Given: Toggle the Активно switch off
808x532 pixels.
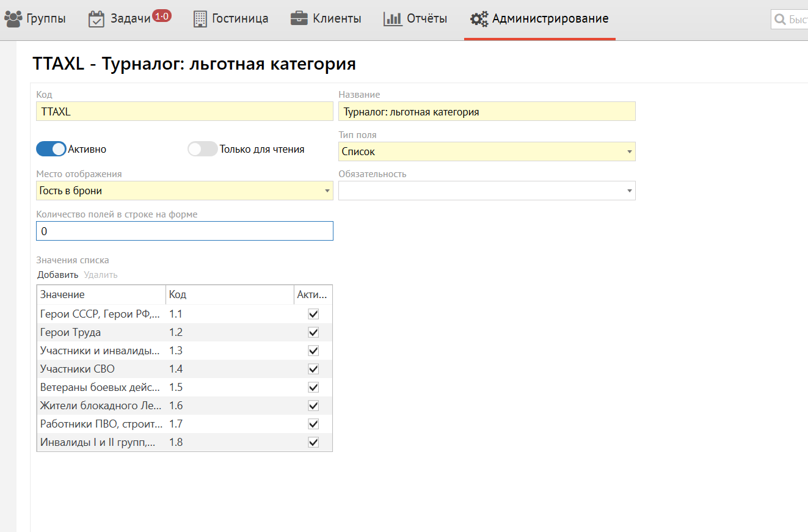Looking at the screenshot, I should (x=51, y=149).
